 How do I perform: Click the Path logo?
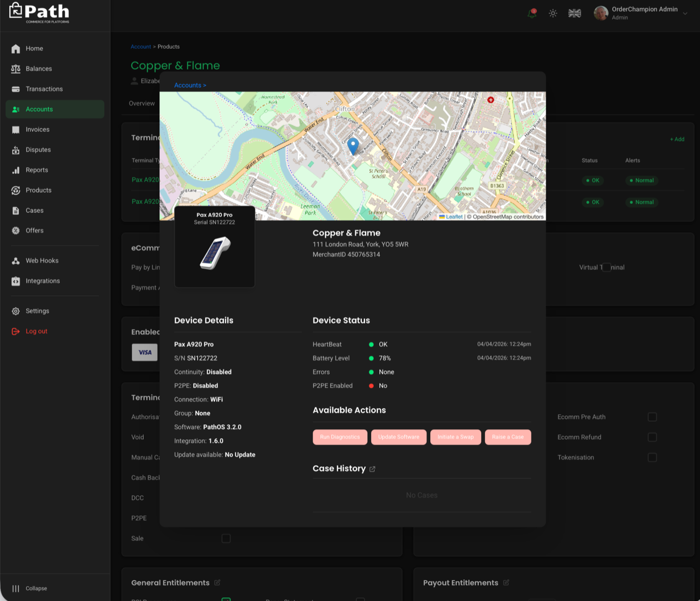coord(39,13)
